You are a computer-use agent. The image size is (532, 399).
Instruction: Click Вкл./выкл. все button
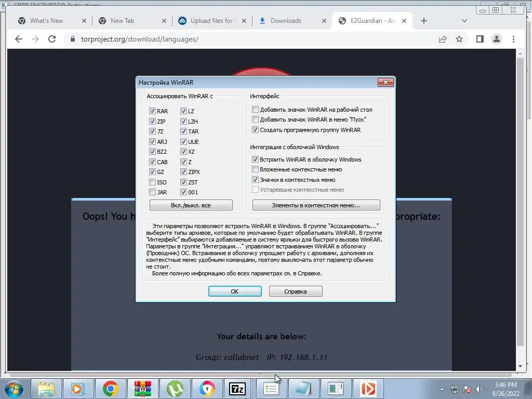[x=191, y=205]
